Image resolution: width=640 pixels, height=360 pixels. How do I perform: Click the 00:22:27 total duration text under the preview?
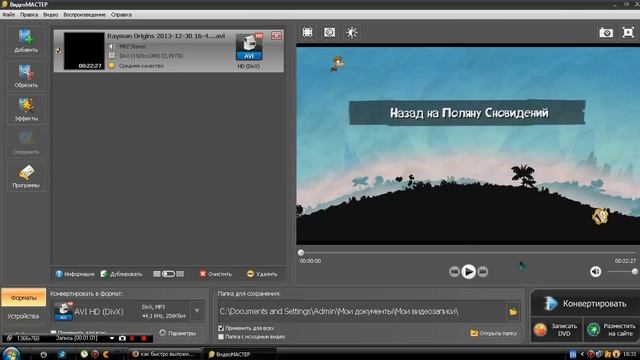coord(625,260)
